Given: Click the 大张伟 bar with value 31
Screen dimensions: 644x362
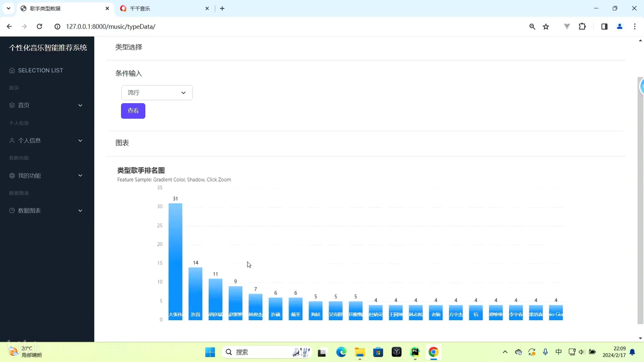Looking at the screenshot, I should tap(175, 261).
